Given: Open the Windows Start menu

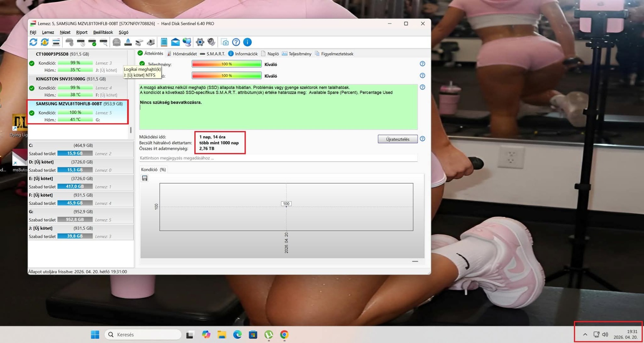Looking at the screenshot, I should coord(95,335).
